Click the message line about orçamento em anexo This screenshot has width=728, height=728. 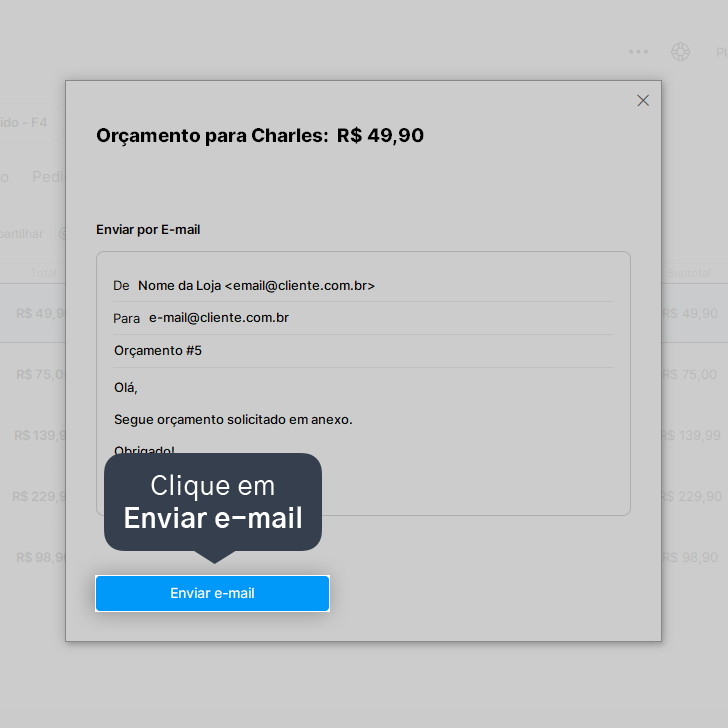pos(233,419)
